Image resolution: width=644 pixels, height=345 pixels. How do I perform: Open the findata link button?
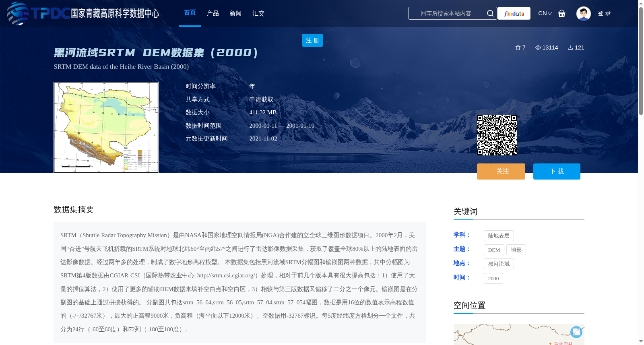[x=514, y=13]
